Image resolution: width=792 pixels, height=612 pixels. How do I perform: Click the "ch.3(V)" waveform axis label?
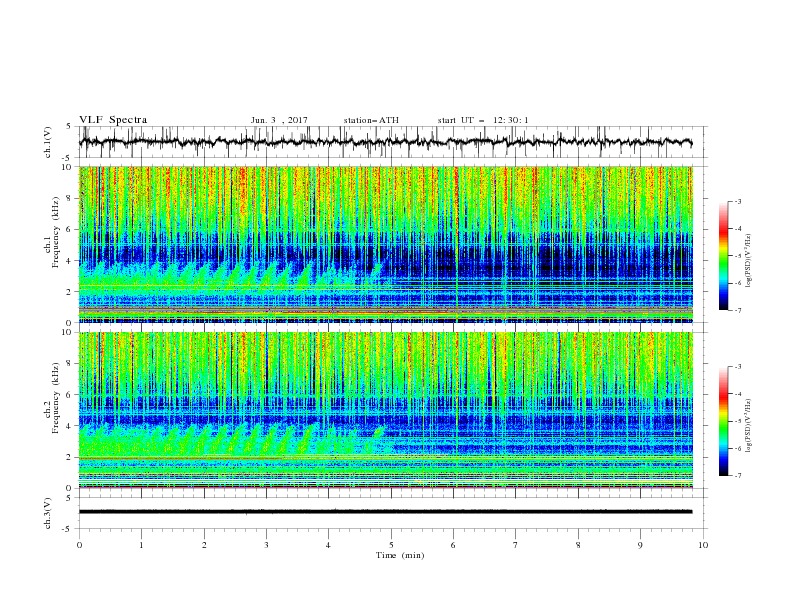(48, 513)
